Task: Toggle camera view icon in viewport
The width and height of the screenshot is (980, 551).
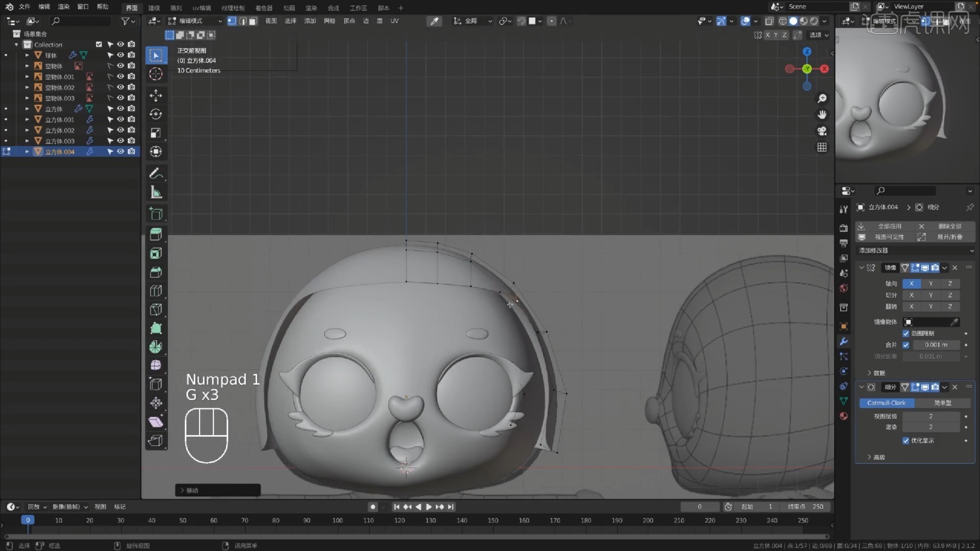Action: 822,131
